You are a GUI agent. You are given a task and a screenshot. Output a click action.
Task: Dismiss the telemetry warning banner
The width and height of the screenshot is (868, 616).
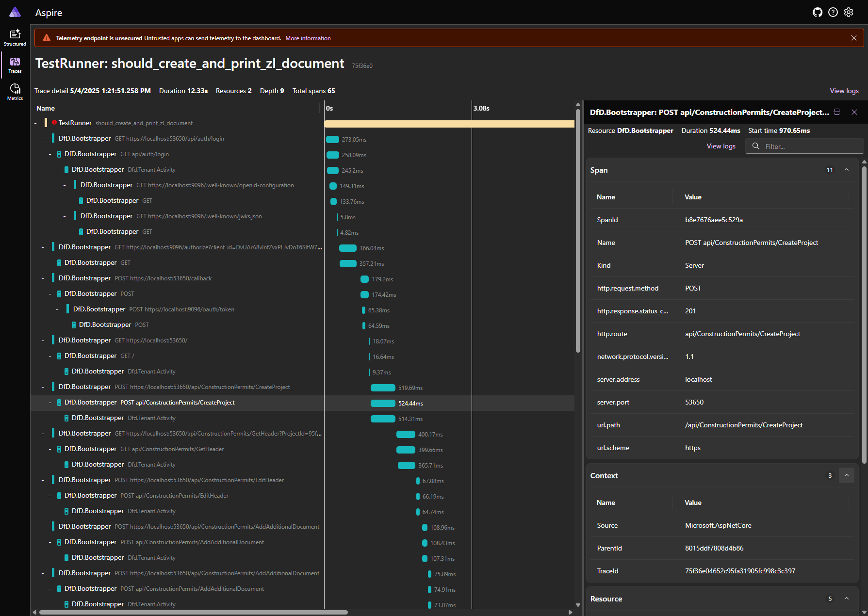(854, 38)
